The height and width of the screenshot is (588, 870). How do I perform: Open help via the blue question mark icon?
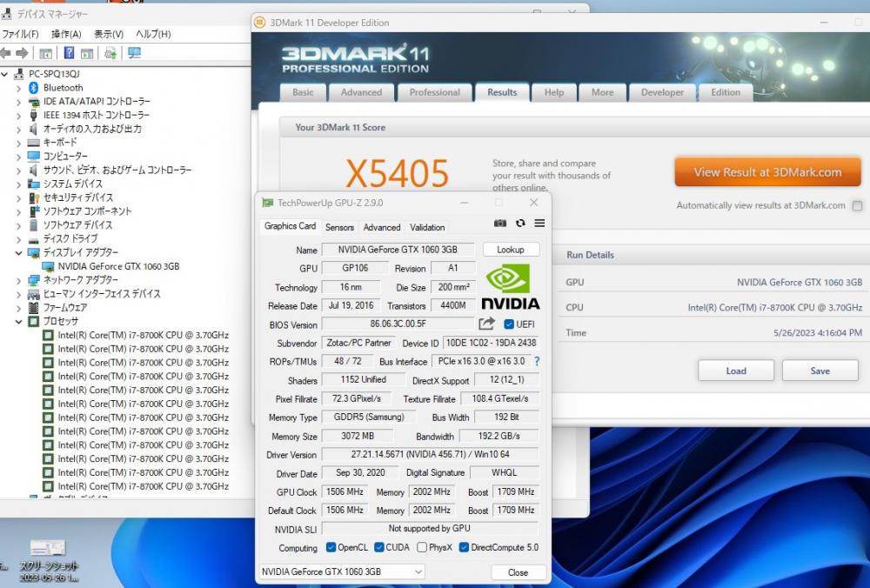coord(69,53)
